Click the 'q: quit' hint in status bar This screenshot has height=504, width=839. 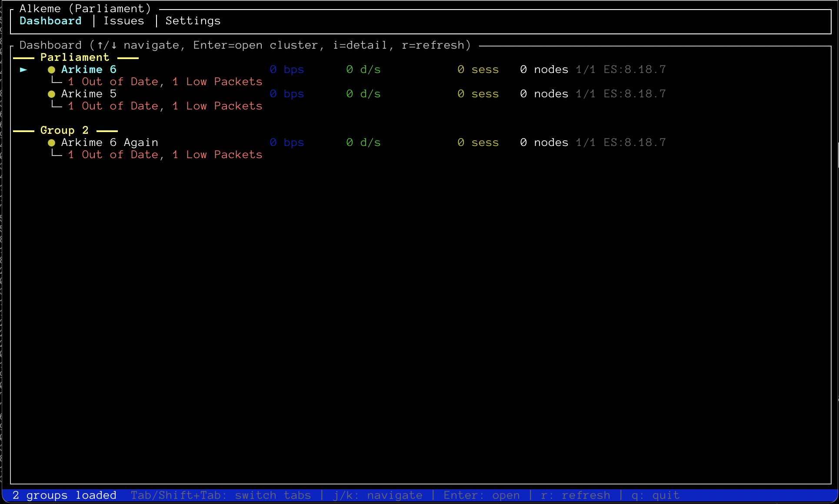(655, 495)
